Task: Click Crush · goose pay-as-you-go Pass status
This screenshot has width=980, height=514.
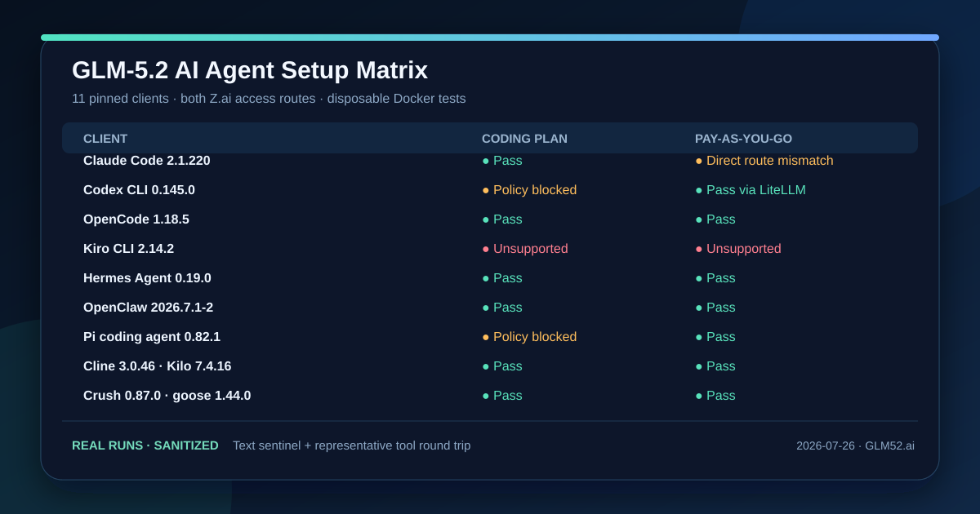Action: coord(715,396)
